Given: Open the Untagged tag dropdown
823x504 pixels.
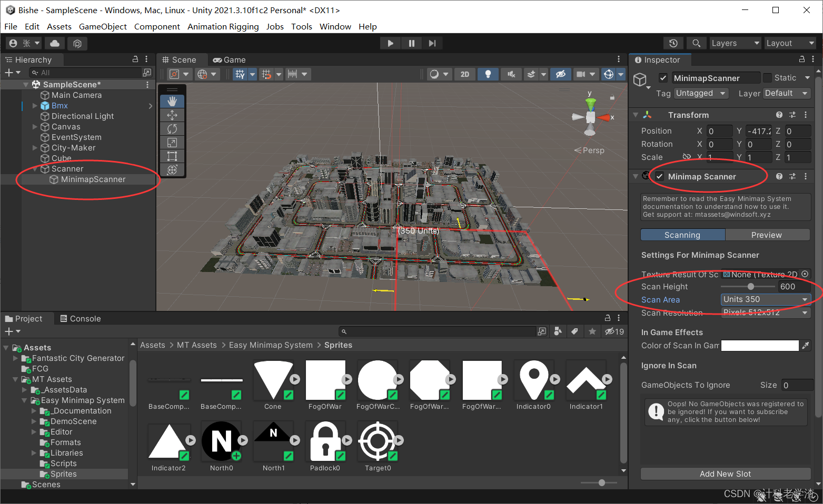Looking at the screenshot, I should pos(700,93).
